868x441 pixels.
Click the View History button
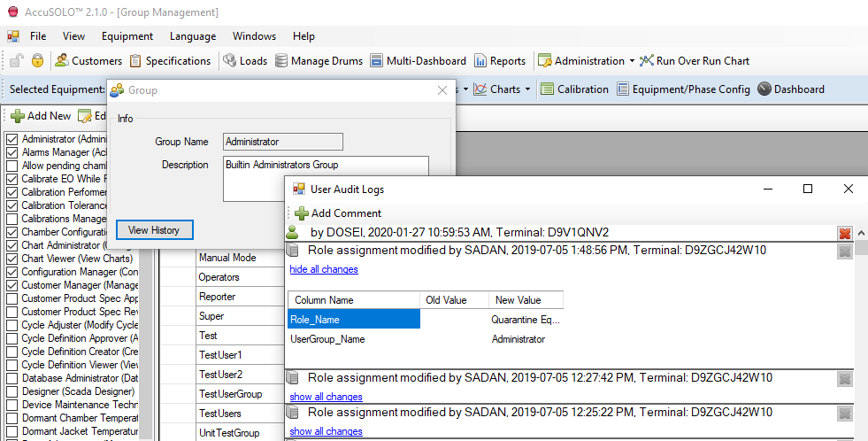[154, 230]
